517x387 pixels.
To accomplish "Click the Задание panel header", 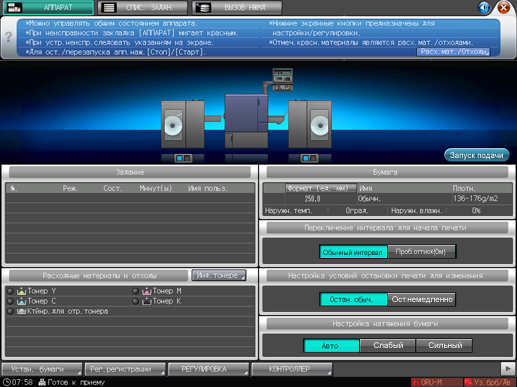I will click(130, 172).
